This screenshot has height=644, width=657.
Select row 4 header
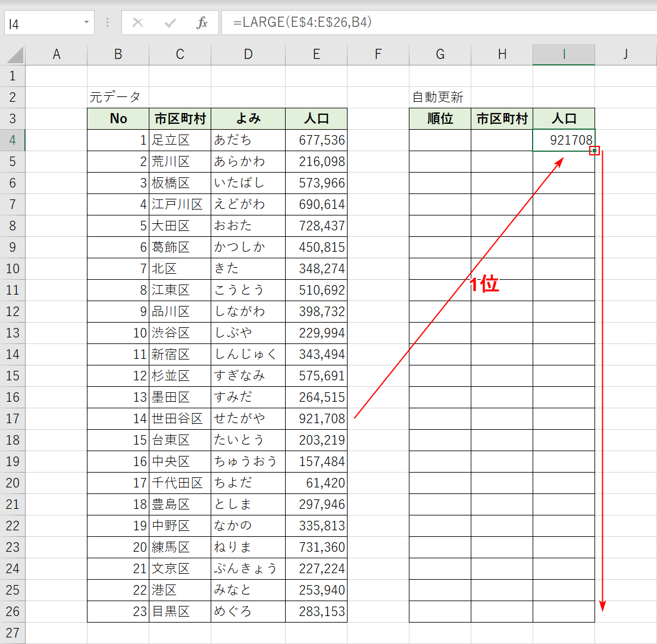pos(12,140)
